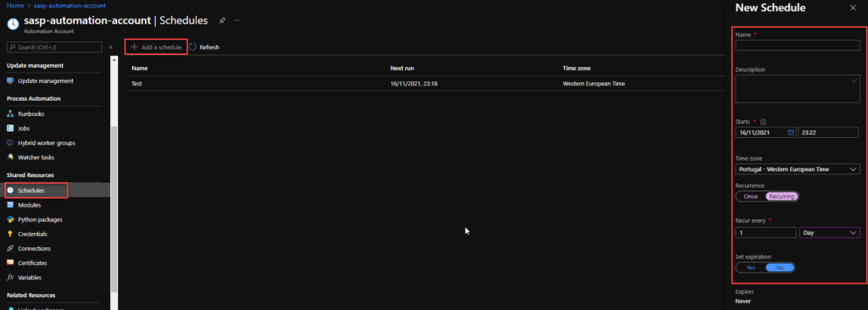Open Python packages menu item
Screen dimensions: 868x310
(40, 219)
